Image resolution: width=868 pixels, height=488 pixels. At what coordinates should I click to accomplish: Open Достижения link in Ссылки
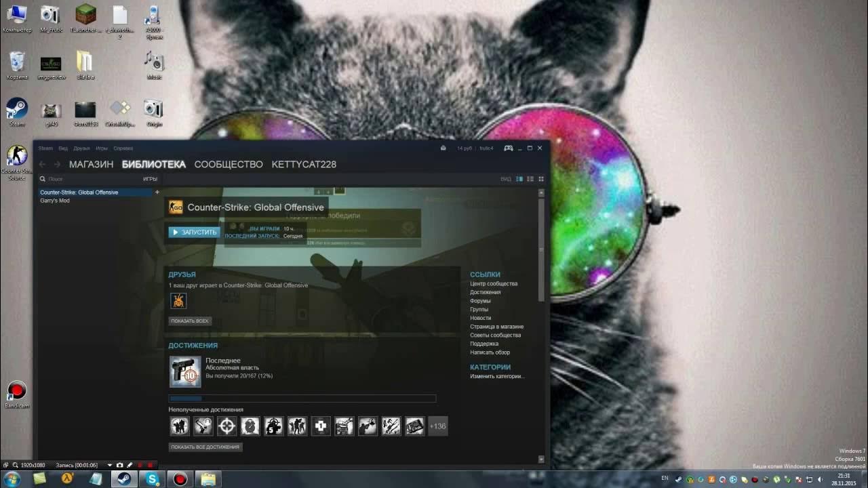tap(486, 292)
